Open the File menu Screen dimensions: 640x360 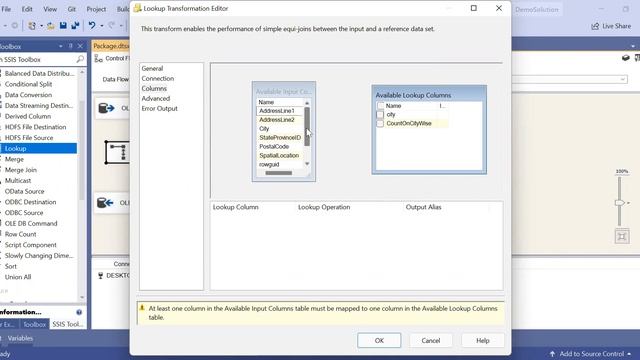(7, 9)
